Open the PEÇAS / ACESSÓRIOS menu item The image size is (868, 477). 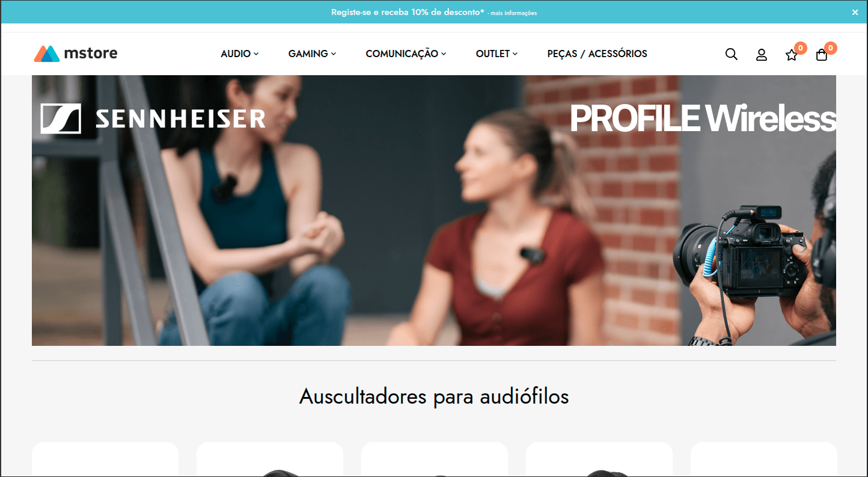tap(597, 54)
